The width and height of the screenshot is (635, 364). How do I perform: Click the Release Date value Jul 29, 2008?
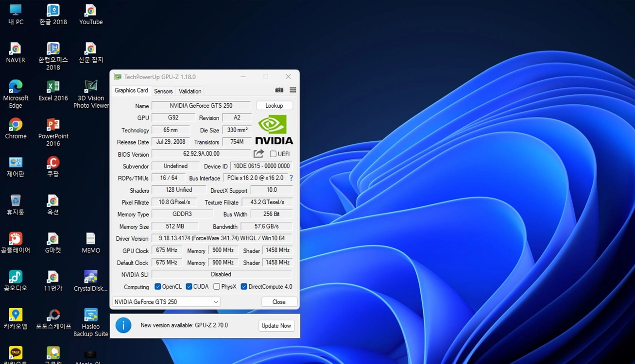(171, 142)
